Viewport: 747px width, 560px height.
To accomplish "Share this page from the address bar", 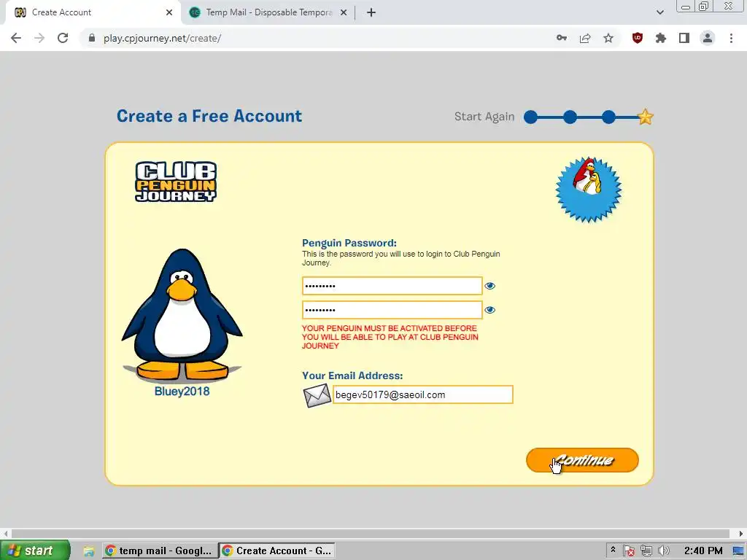I will coord(585,38).
